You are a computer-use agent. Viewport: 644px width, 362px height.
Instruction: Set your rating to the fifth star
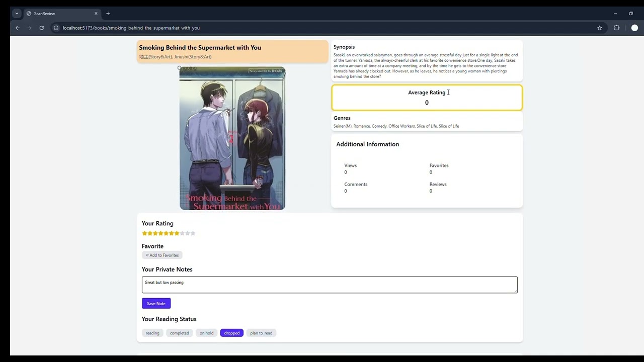pos(166,233)
